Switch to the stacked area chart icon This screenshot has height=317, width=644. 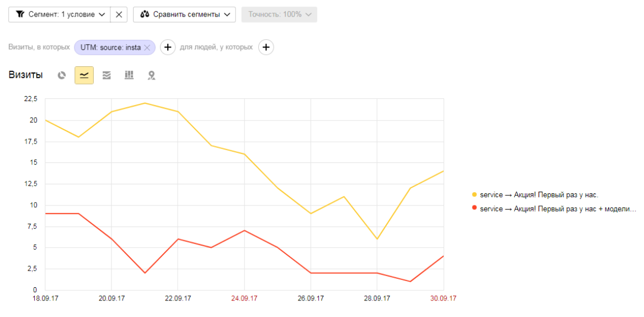tap(107, 75)
